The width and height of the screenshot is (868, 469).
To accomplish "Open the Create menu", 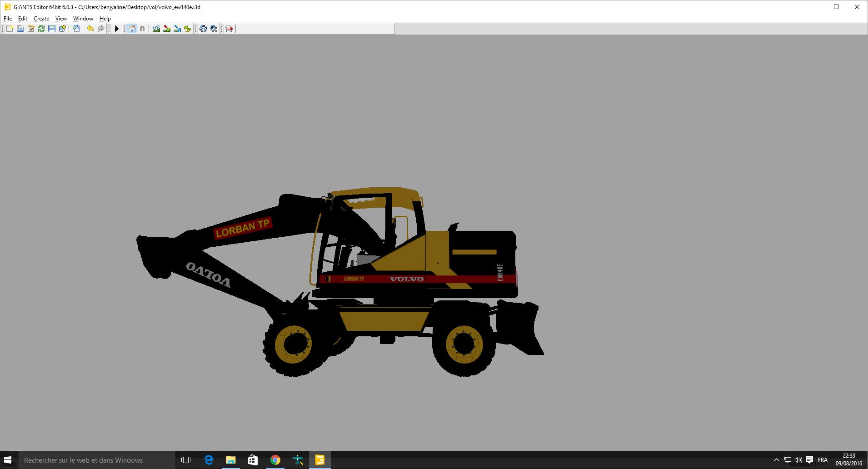I will [41, 19].
